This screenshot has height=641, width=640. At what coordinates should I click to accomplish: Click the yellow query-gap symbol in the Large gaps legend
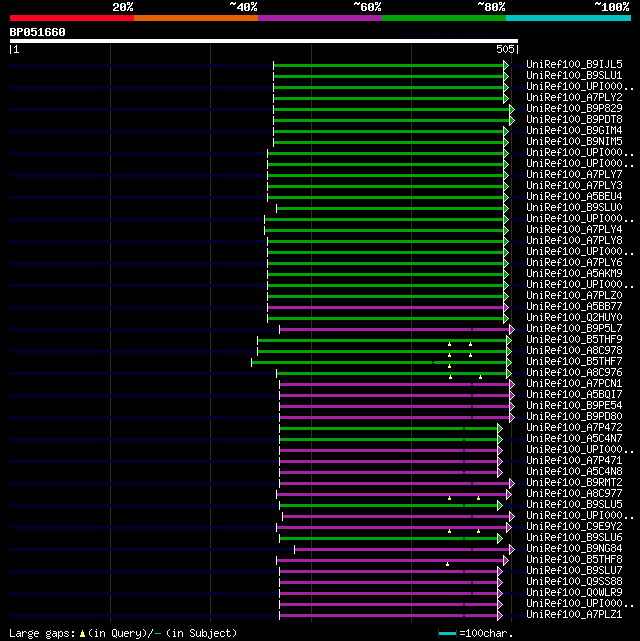pos(82,634)
